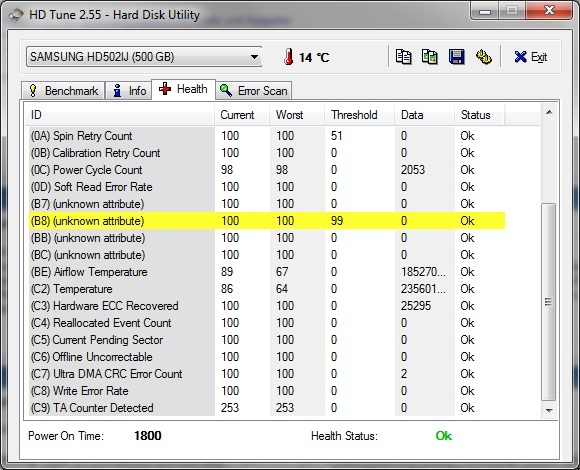Image resolution: width=580 pixels, height=470 pixels.
Task: Switch to the Info tab
Action: [129, 91]
